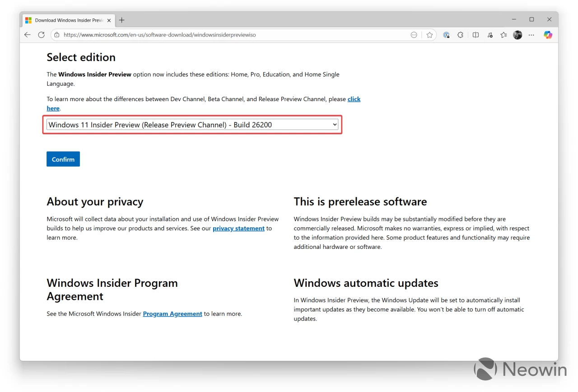Open the 1Password extension icon
The width and height of the screenshot is (578, 392).
pos(446,35)
